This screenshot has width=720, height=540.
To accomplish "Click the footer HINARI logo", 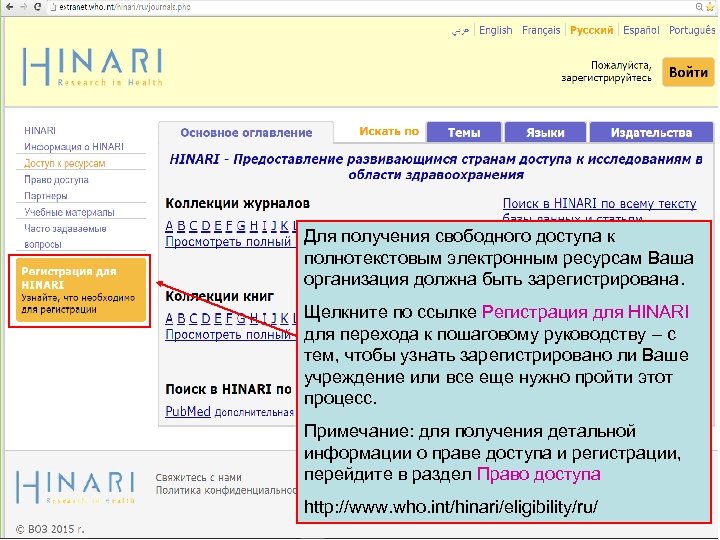I will coord(75,487).
